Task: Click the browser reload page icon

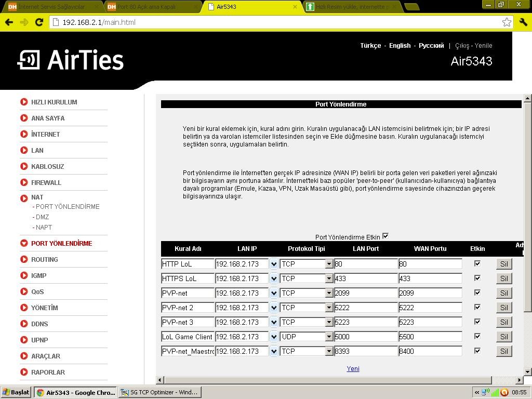Action: (x=39, y=22)
